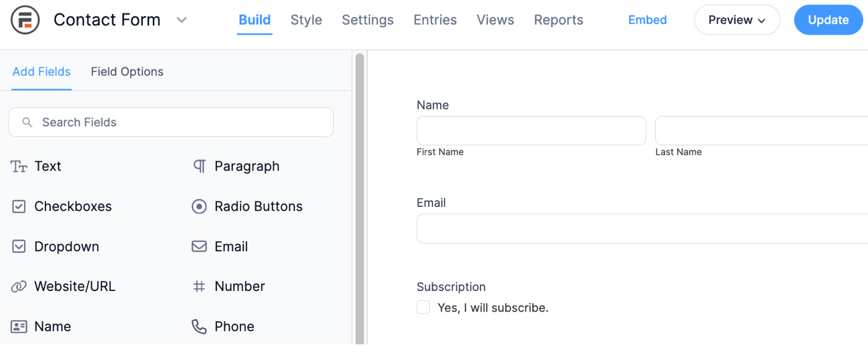Select the Field Options panel tab
Viewport: 868px width, 347px height.
coord(127,71)
